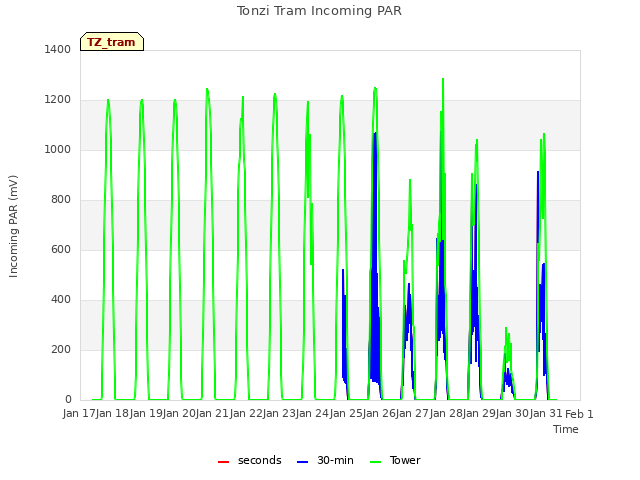This screenshot has width=640, height=480.
Task: Click the 'Jan 17' x-axis date label
Action: point(80,414)
